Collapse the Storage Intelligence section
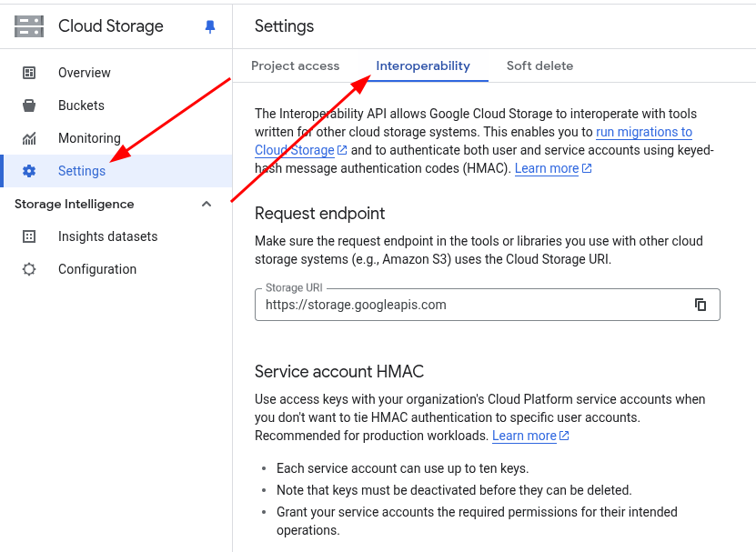Screen dimensions: 756x552 pos(207,204)
